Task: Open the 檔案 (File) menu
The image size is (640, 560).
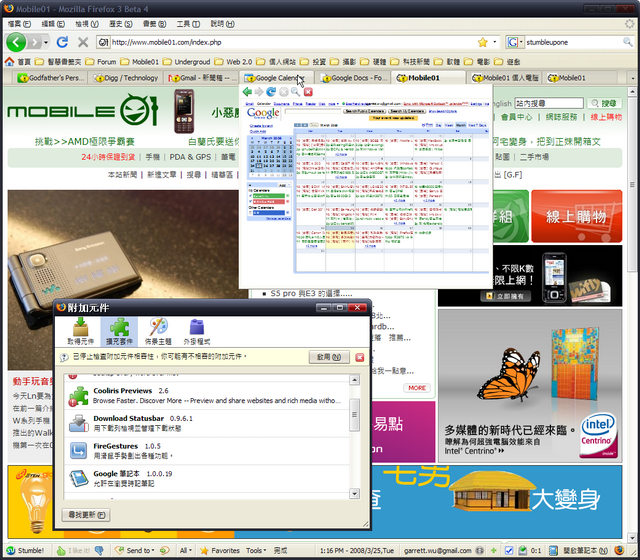Action: click(x=19, y=24)
